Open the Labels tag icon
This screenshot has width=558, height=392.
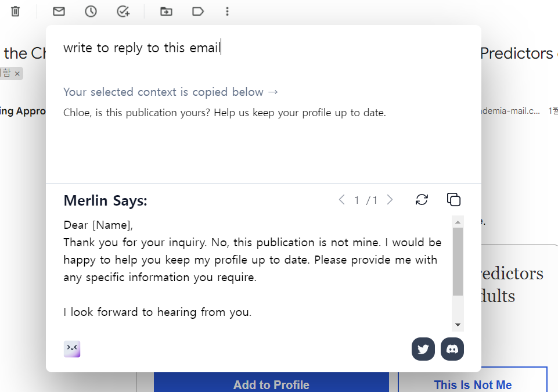(198, 12)
